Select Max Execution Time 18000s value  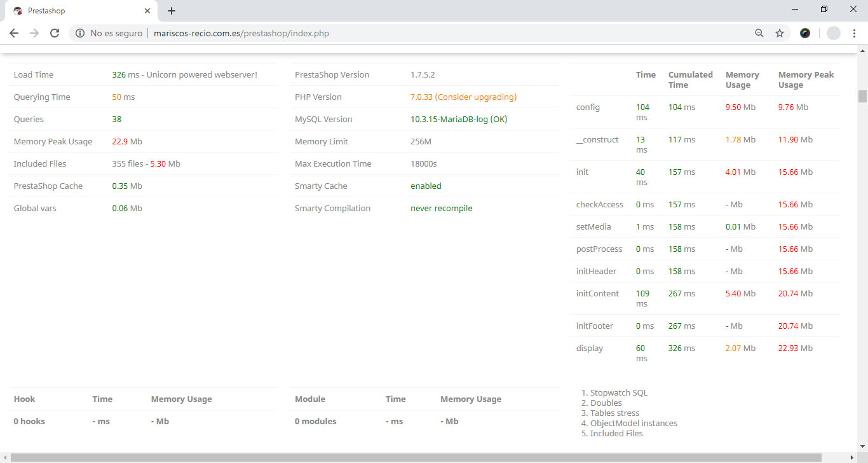pos(424,164)
